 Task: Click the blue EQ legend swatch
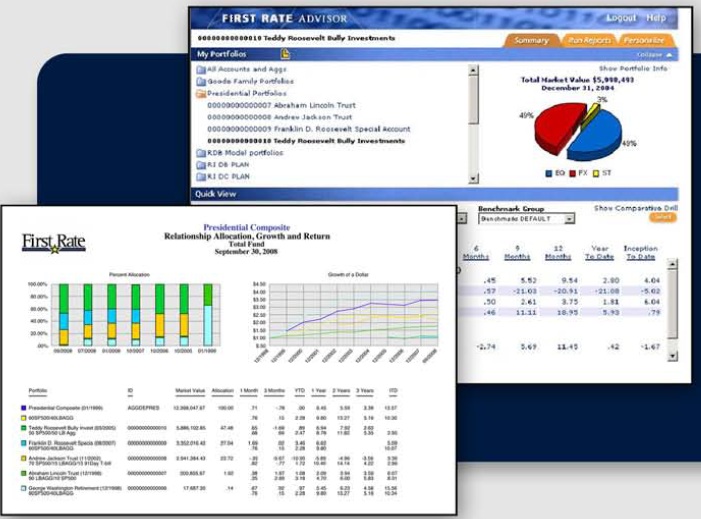[x=549, y=173]
